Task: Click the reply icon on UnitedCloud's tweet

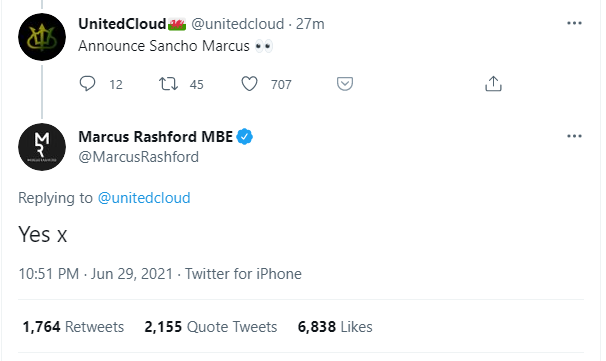Action: coord(87,83)
